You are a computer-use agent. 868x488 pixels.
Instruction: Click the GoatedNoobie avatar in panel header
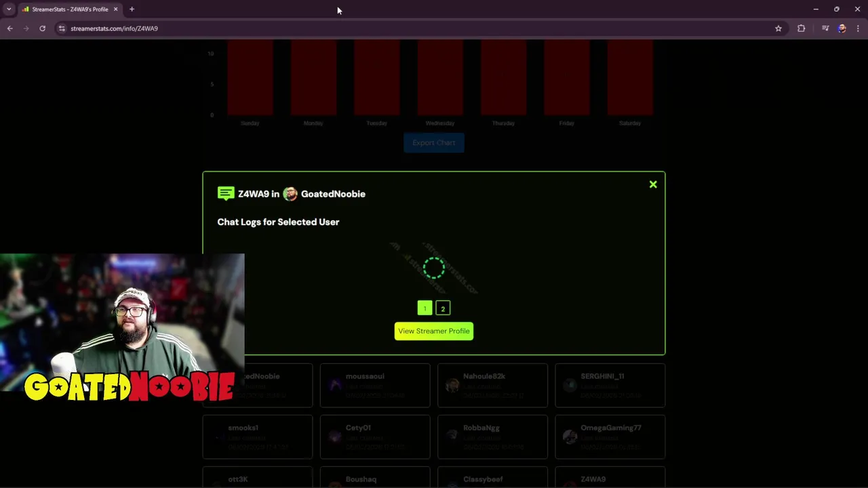click(x=290, y=194)
